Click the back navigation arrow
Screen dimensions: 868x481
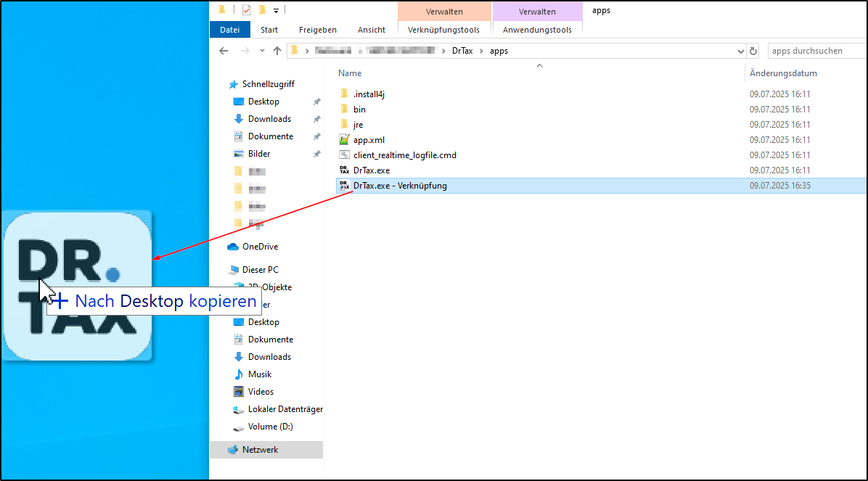point(224,51)
